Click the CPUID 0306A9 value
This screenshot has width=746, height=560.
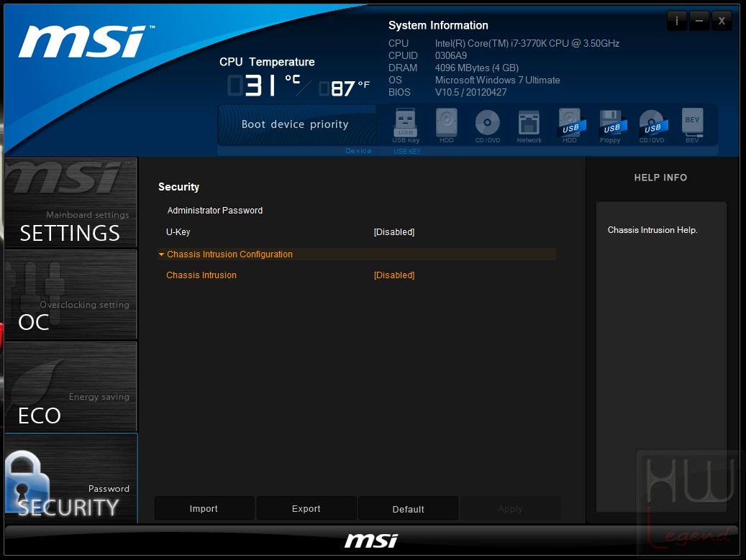point(450,55)
